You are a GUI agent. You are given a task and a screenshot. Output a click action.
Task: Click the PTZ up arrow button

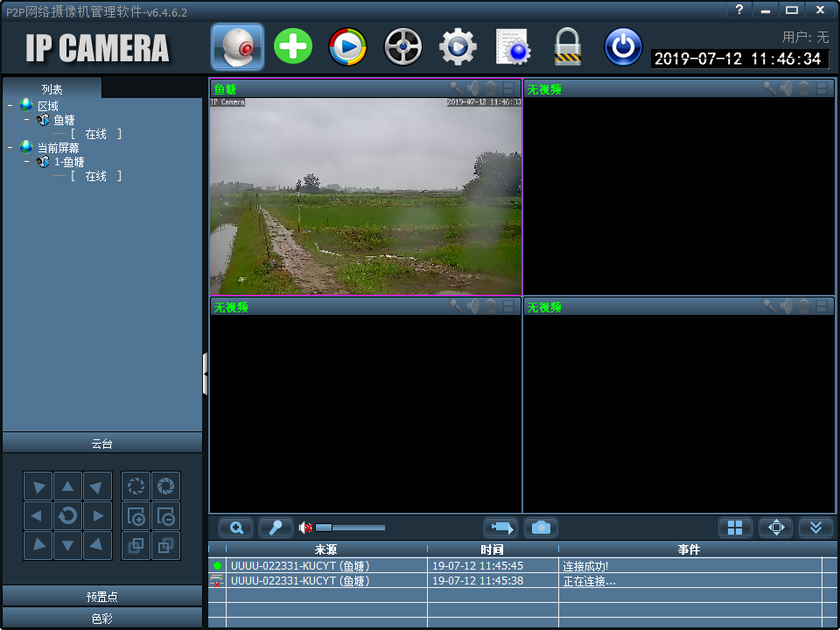(x=67, y=486)
